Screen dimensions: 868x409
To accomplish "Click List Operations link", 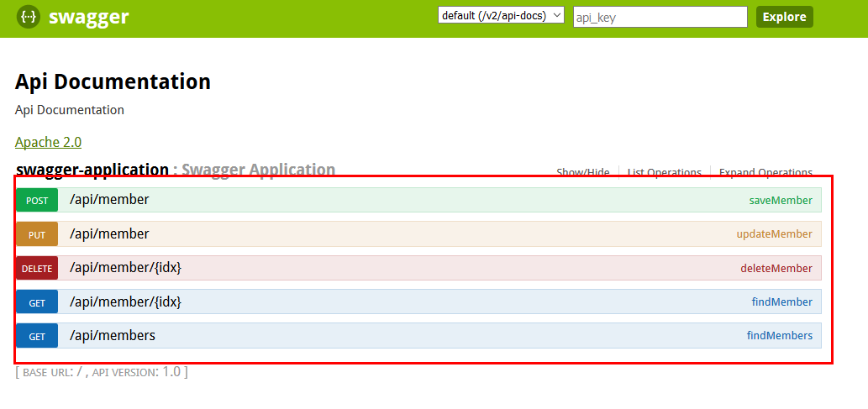I will (x=665, y=172).
